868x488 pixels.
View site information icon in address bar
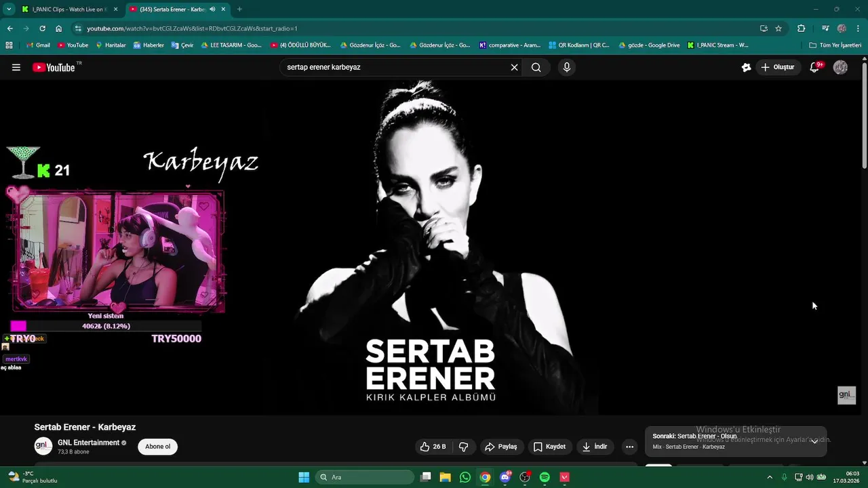78,28
